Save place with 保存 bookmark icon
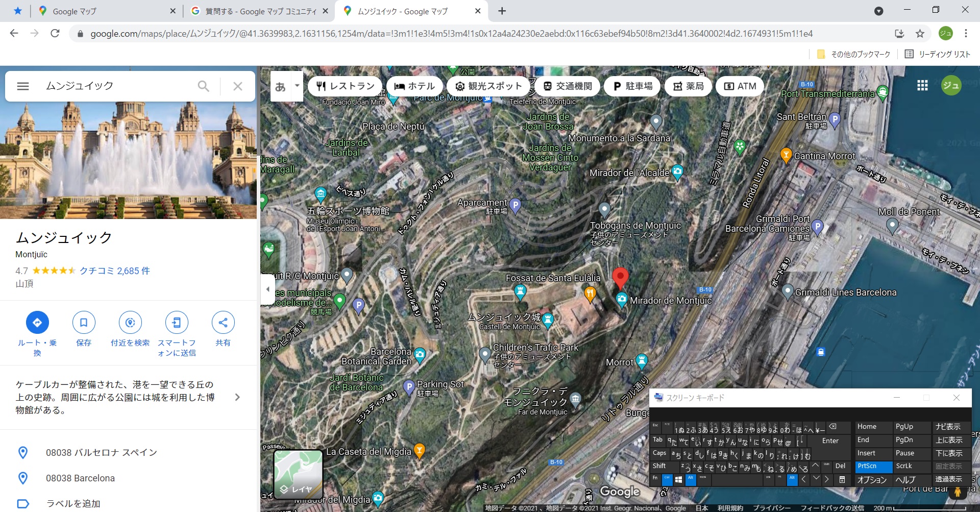Viewport: 980px width, 512px height. pyautogui.click(x=84, y=322)
